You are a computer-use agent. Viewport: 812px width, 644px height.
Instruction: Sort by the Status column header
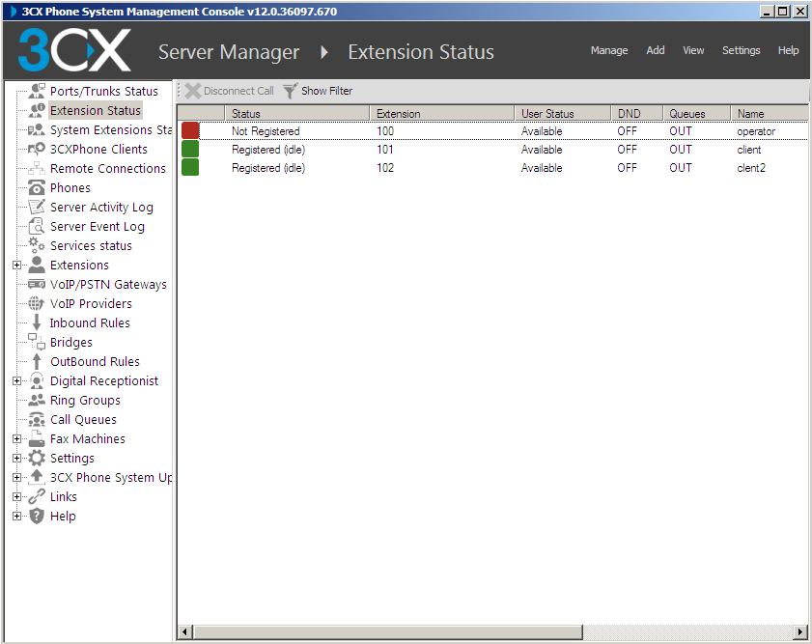point(297,113)
